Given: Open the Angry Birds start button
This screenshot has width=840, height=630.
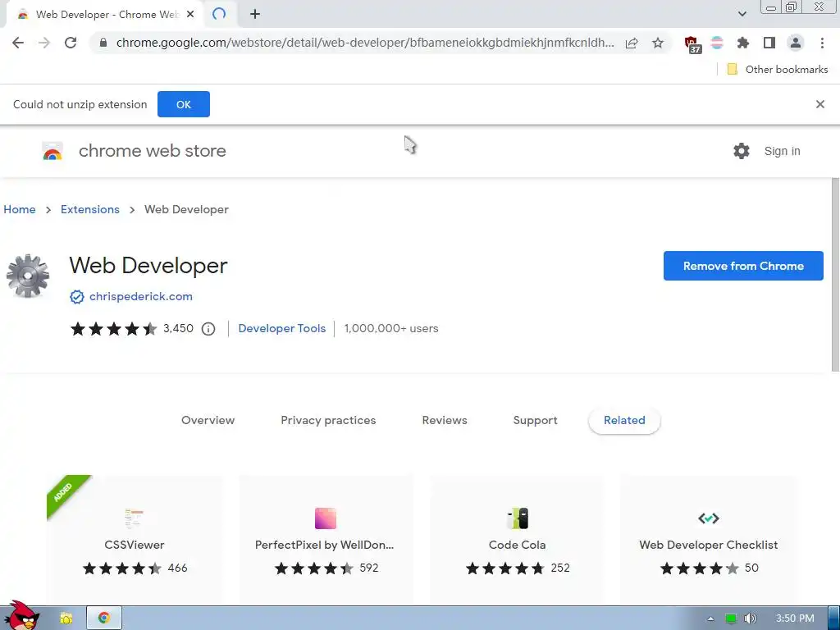Looking at the screenshot, I should 21,616.
